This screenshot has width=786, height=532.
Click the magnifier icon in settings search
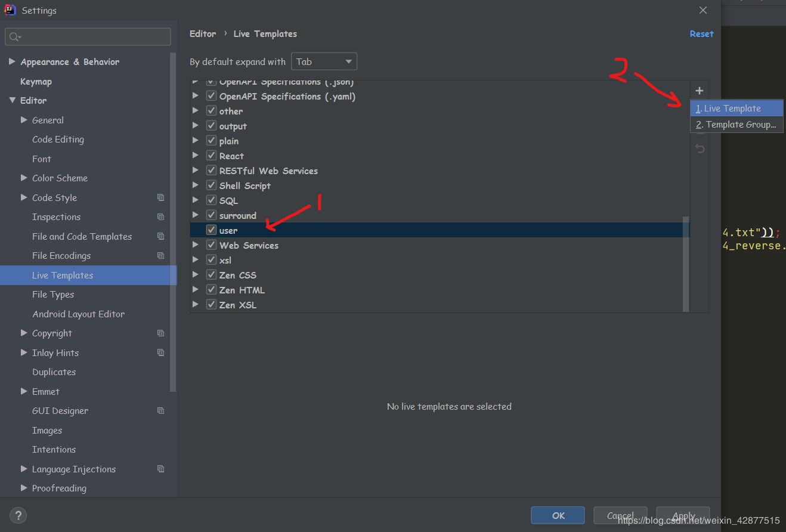pos(15,37)
